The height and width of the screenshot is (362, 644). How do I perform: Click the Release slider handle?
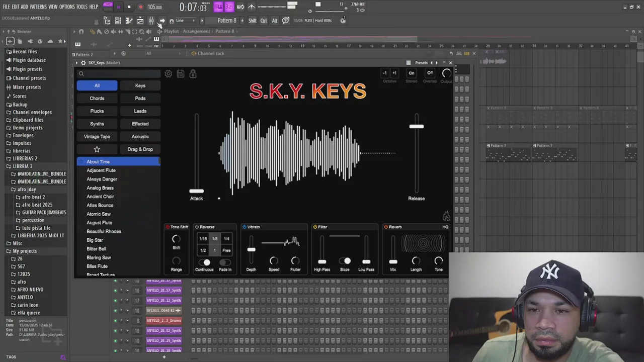click(416, 126)
